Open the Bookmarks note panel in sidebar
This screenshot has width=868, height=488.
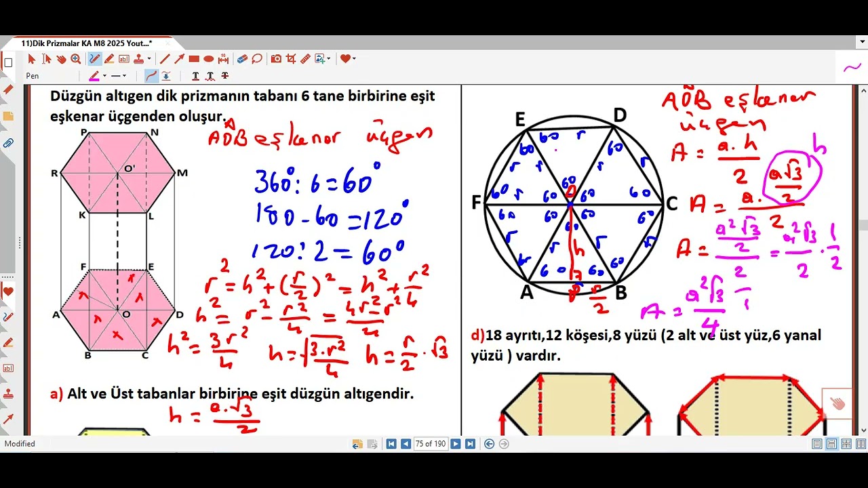coord(8,117)
